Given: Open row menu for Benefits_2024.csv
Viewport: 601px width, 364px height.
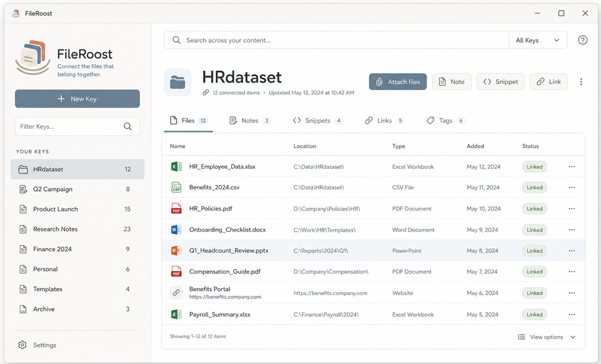Looking at the screenshot, I should point(572,187).
